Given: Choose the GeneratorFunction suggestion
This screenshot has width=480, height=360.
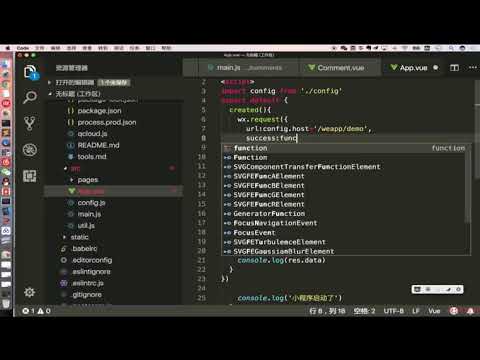Looking at the screenshot, I should 344,214.
